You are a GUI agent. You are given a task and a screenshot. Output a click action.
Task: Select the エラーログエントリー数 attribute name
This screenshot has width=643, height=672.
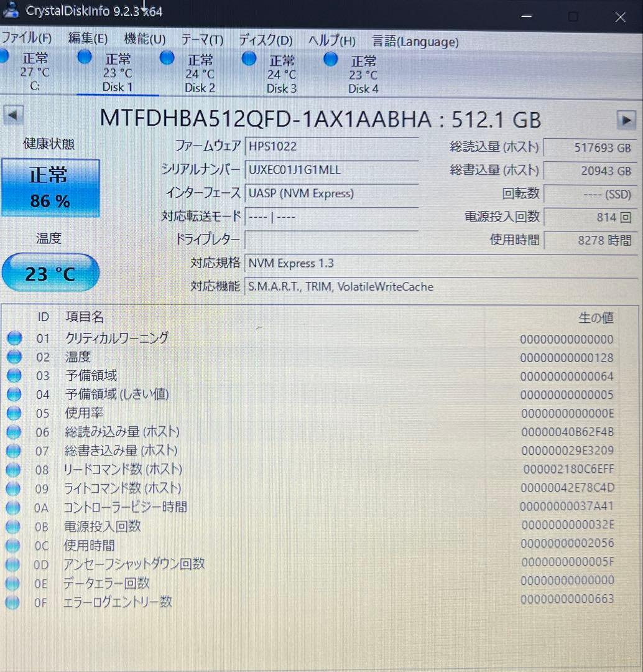118,602
